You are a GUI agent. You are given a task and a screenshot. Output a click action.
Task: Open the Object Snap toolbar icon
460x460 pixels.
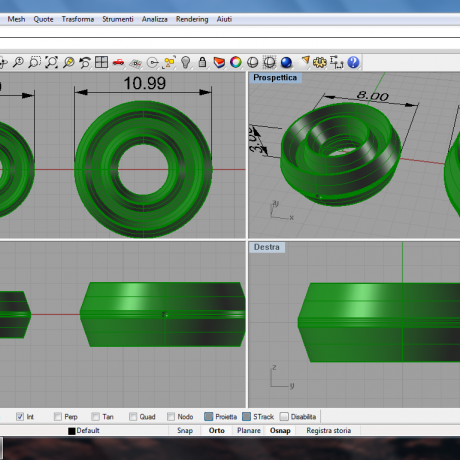[x=152, y=62]
